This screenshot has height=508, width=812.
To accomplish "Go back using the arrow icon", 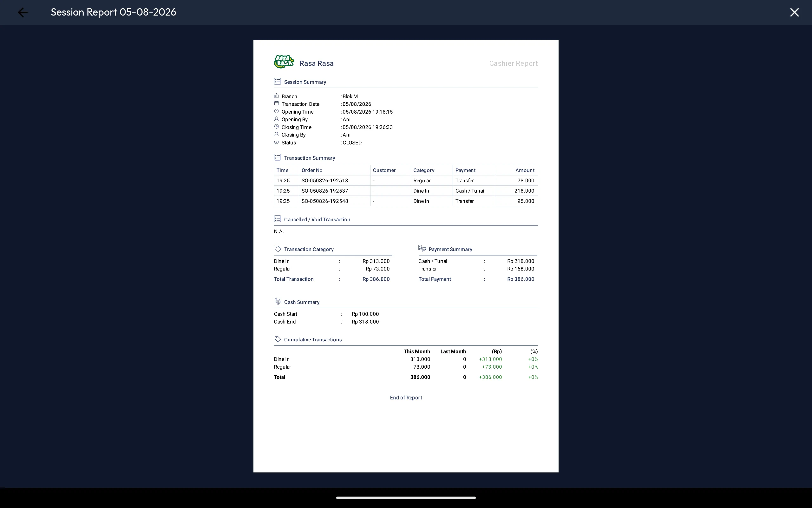I will pos(23,12).
